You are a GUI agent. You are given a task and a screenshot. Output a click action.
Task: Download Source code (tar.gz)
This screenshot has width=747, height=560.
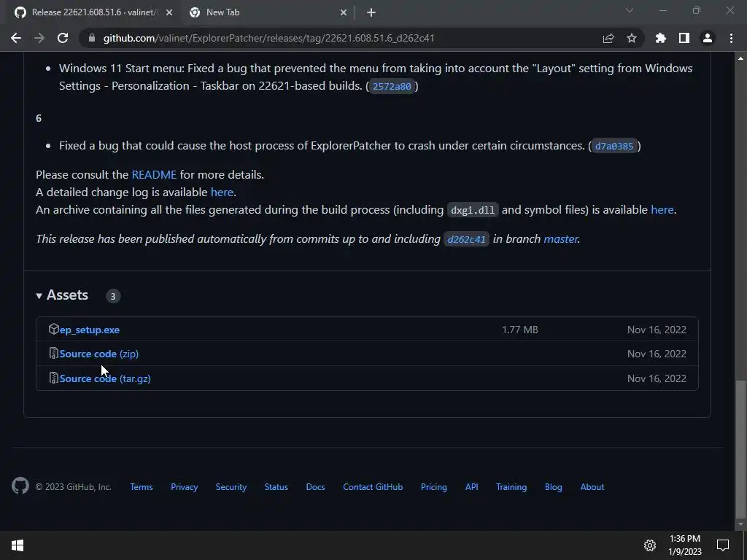[x=105, y=378]
